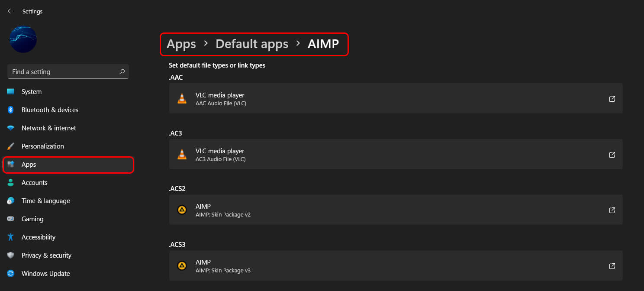Click the Apps sidebar icon
This screenshot has width=644, height=291.
tap(11, 165)
